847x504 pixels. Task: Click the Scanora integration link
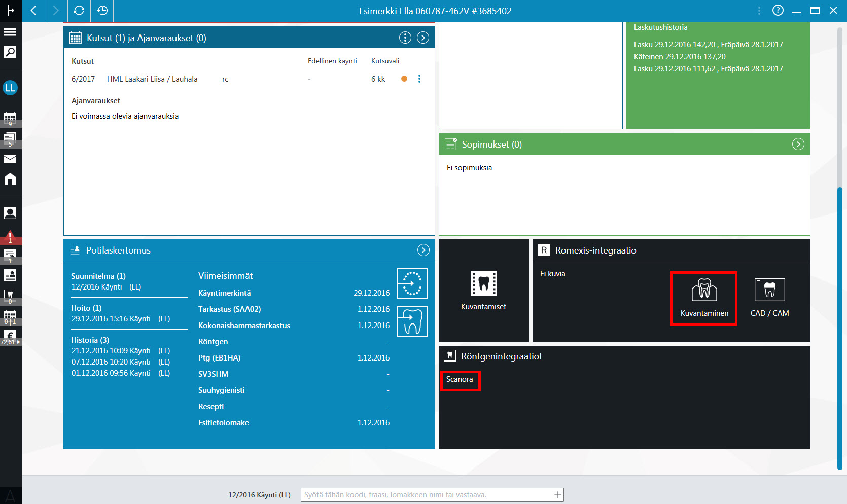[460, 379]
